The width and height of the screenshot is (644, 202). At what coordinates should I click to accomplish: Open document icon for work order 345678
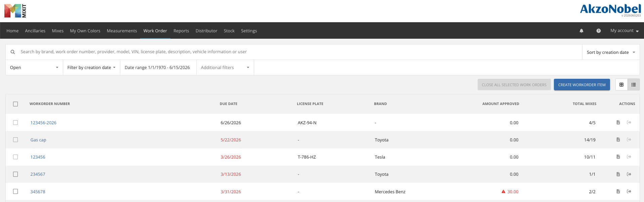click(618, 191)
